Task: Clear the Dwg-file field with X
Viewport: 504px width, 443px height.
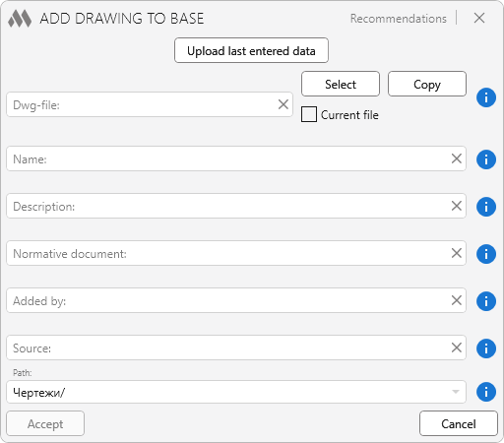Action: coord(283,104)
